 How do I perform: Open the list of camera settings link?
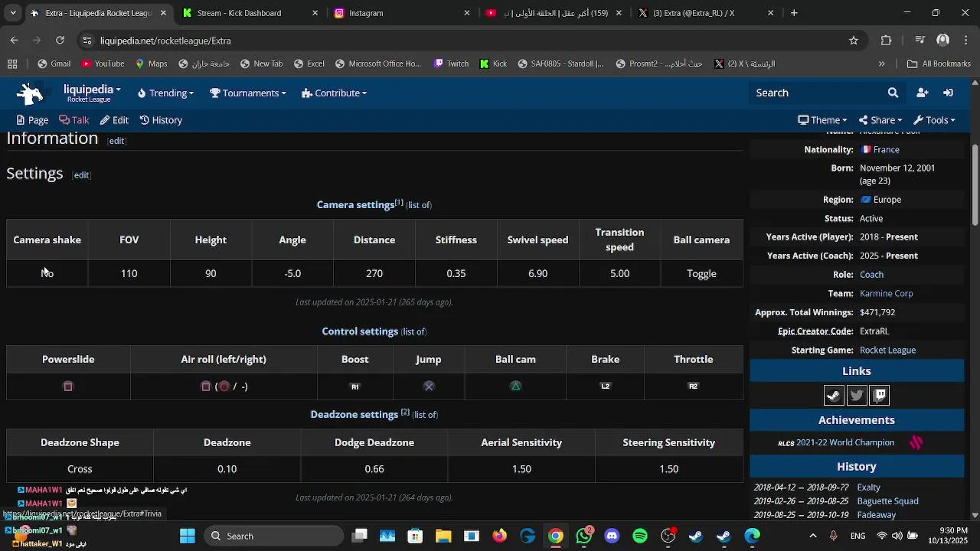pos(419,205)
